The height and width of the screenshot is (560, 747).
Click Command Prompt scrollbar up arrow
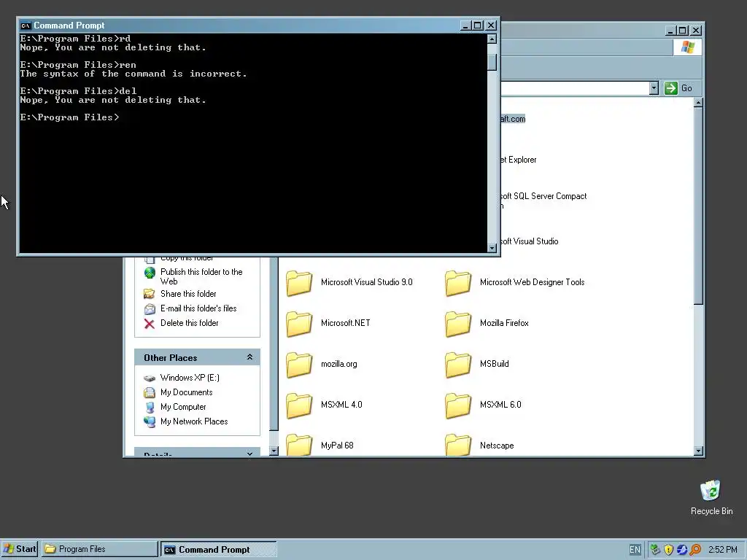point(492,39)
